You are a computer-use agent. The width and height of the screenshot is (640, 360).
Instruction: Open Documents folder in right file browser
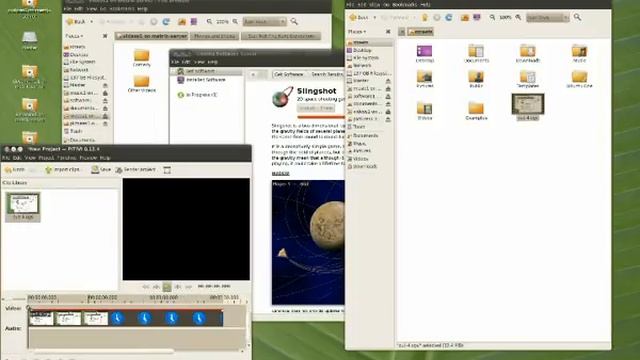click(476, 54)
